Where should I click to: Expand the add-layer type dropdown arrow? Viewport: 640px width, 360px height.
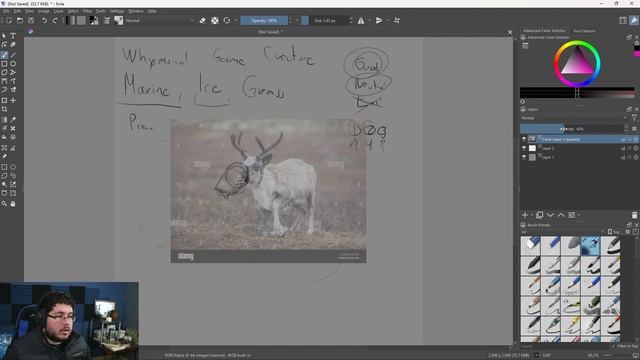532,215
